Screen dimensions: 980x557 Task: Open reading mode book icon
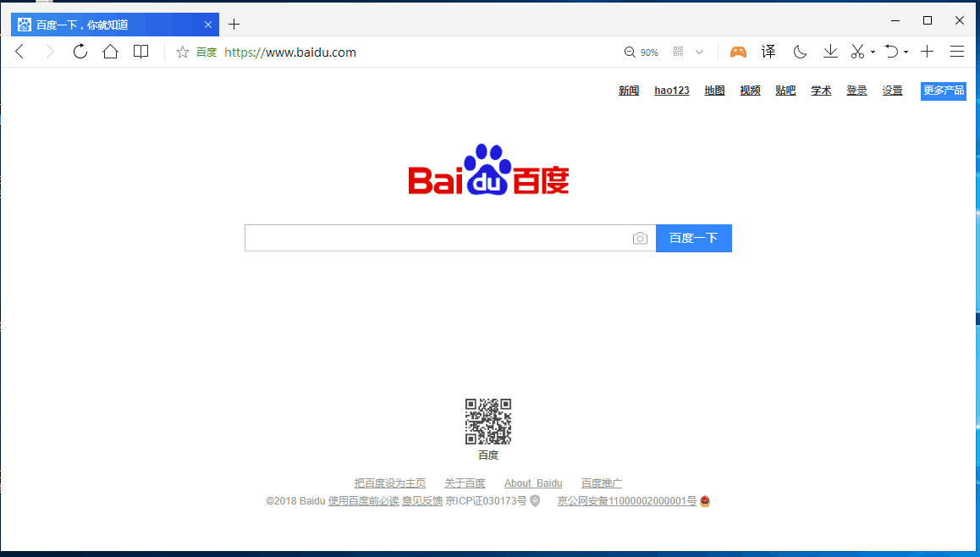pos(141,52)
